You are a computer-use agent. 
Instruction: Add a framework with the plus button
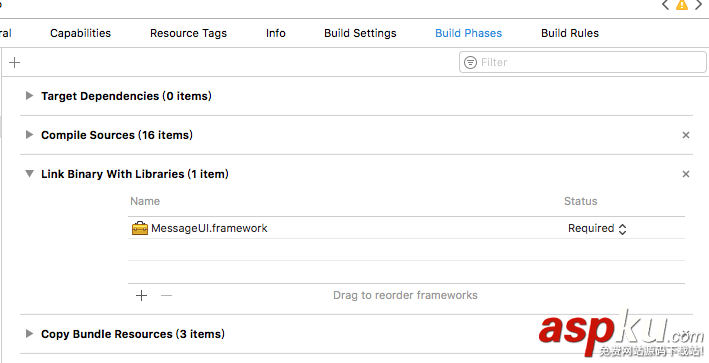point(142,296)
